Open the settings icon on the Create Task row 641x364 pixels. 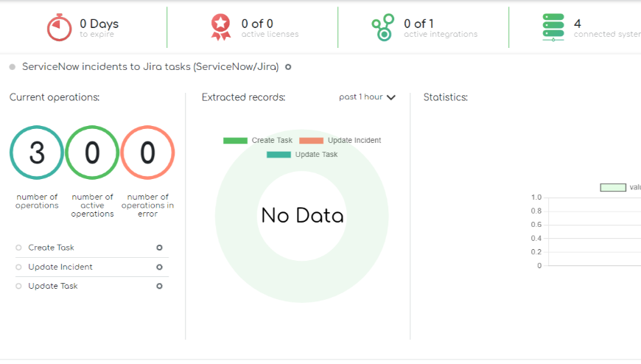(x=159, y=248)
